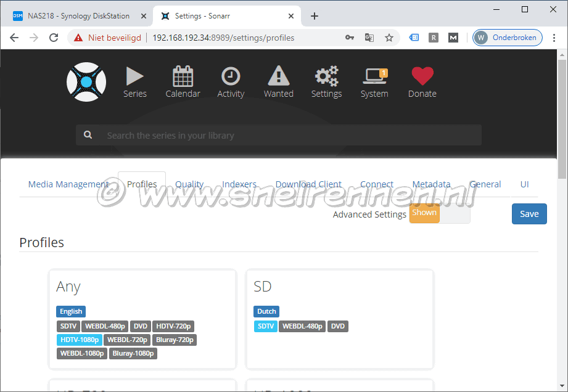Click the WEBDL-1080p quality label

[x=82, y=353]
